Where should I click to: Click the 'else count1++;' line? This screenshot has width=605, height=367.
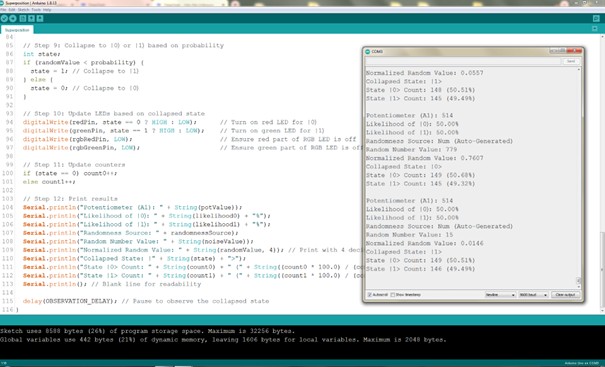(x=49, y=182)
